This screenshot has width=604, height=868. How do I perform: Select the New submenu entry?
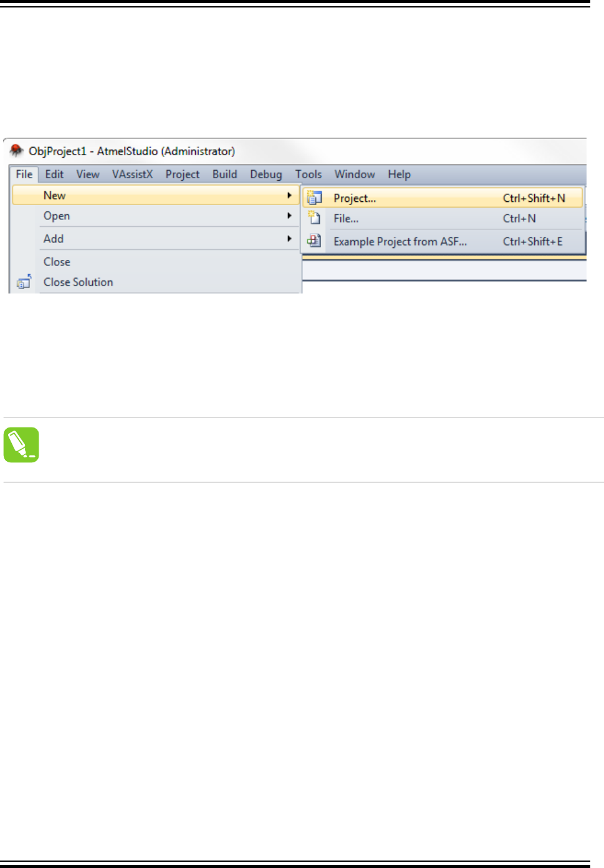[156, 196]
